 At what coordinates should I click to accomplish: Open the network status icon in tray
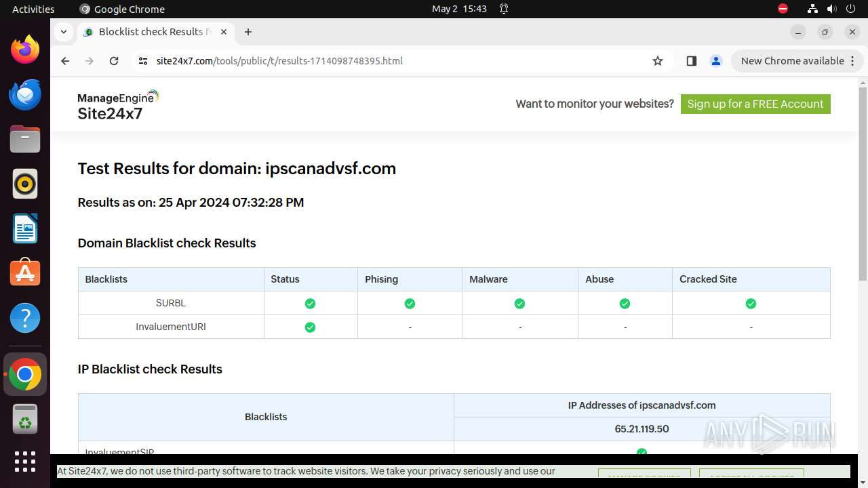click(812, 9)
